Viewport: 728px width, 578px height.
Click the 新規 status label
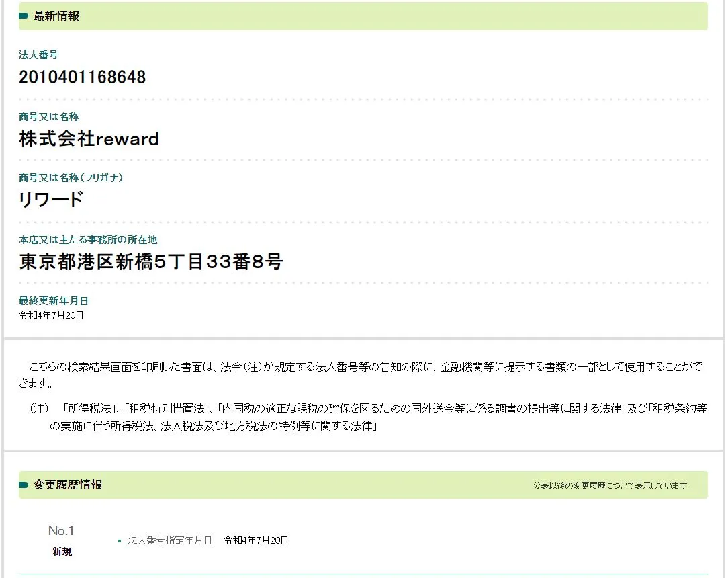click(x=62, y=552)
